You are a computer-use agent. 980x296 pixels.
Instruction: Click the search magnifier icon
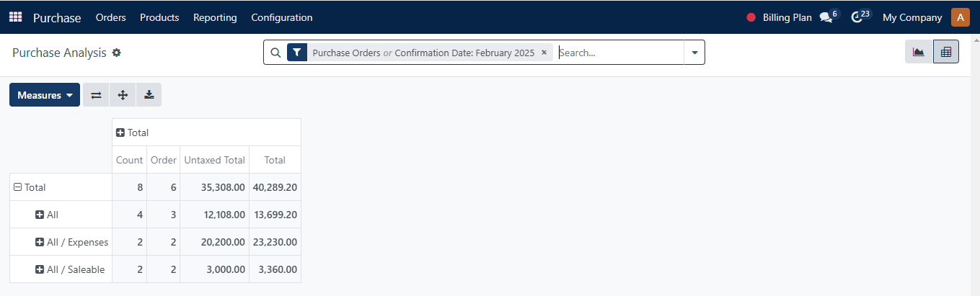click(275, 53)
